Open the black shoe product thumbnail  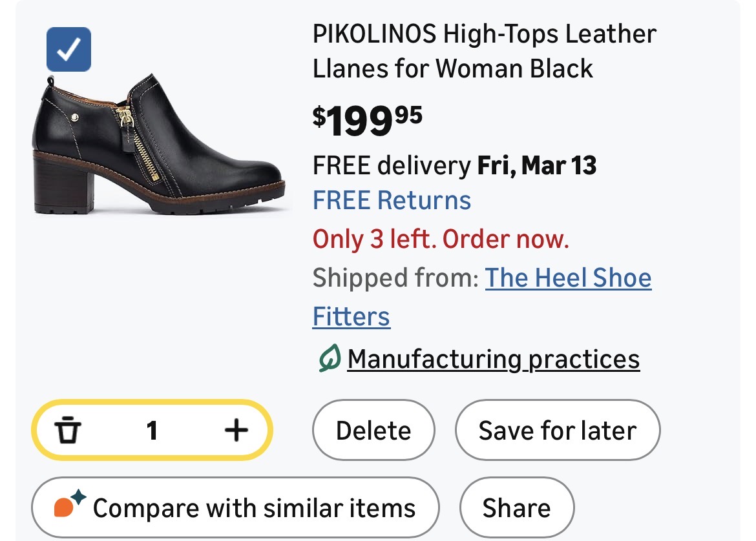158,145
